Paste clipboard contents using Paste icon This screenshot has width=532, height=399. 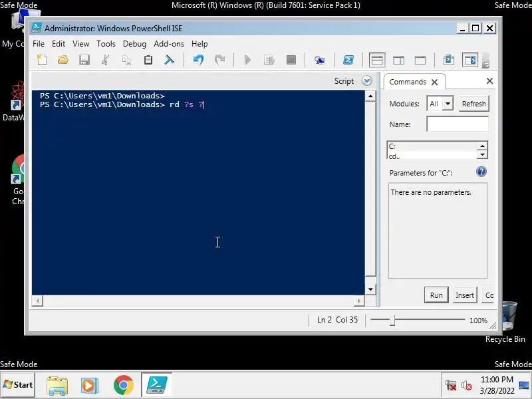pyautogui.click(x=148, y=60)
